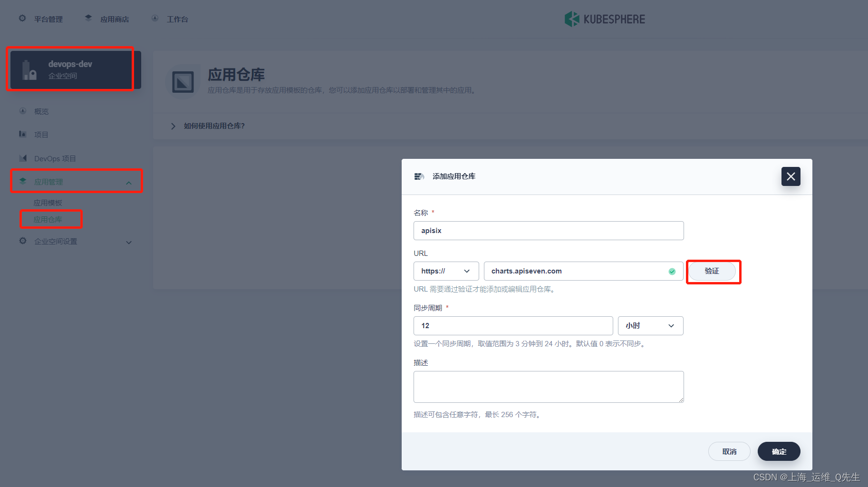Collapse the 应用管理 menu chevron

pyautogui.click(x=129, y=183)
